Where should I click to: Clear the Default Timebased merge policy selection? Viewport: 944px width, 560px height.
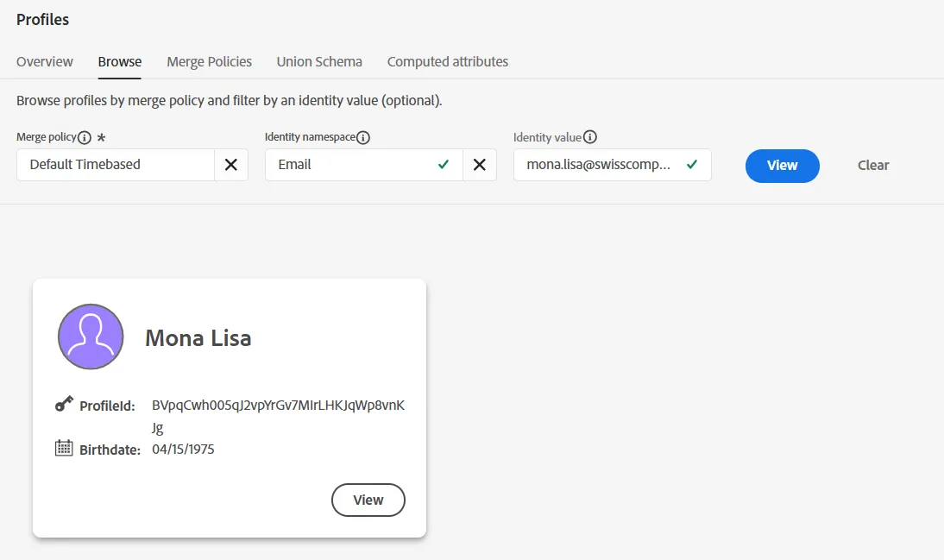(231, 165)
